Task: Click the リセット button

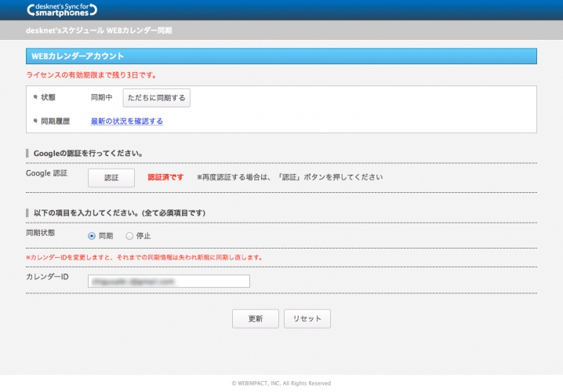Action: pyautogui.click(x=307, y=319)
